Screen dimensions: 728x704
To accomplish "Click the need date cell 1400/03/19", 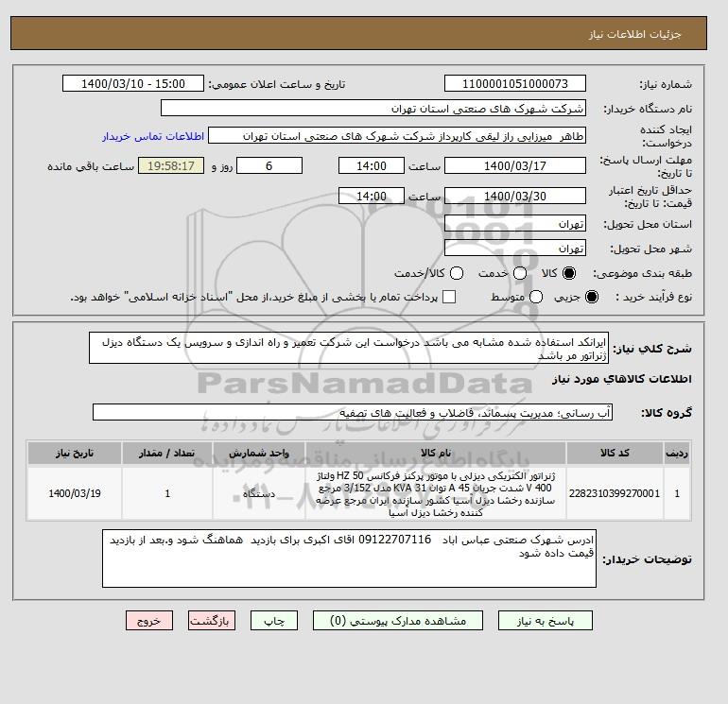I will coord(75,493).
